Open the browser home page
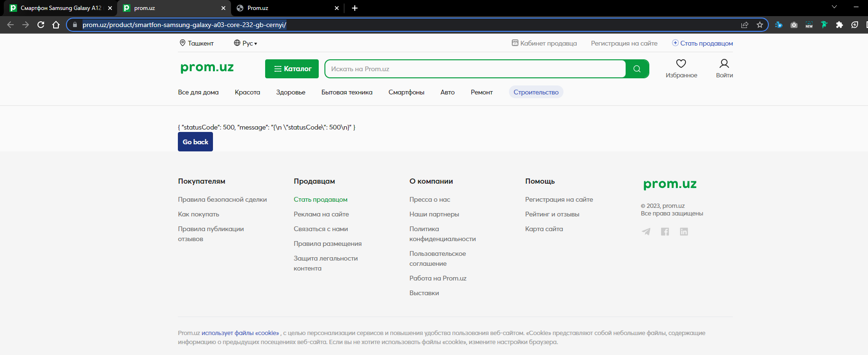The width and height of the screenshot is (868, 355). click(x=56, y=25)
